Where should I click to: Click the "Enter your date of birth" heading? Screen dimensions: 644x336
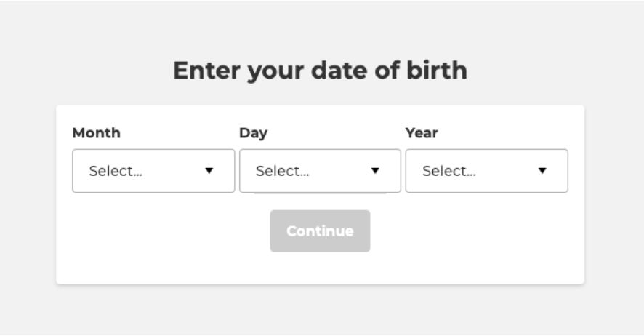pos(320,71)
